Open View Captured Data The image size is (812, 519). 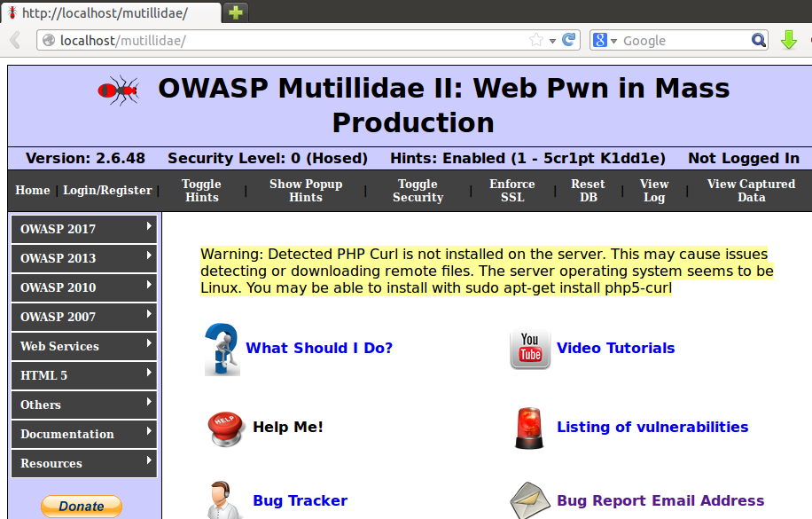click(x=751, y=190)
